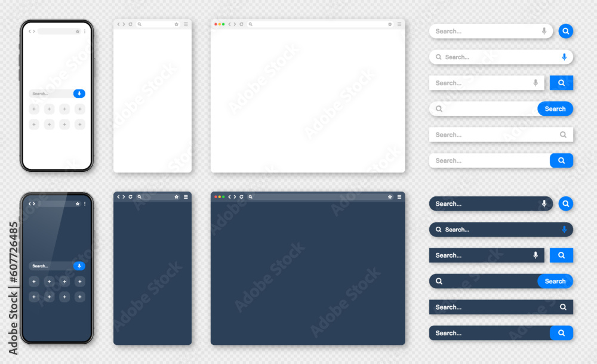Screen dimensions: 597x364
Task: Click bookmark star in light narrow browser window
Action: [177, 24]
